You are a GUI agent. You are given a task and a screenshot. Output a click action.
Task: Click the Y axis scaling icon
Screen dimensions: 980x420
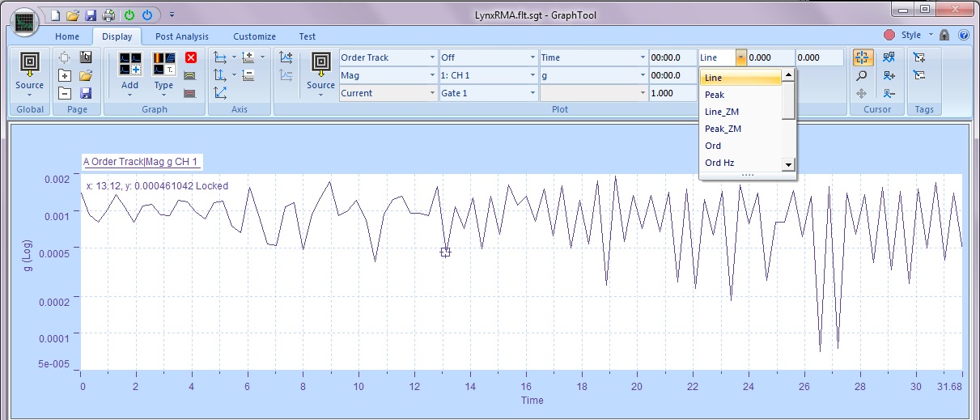[x=220, y=75]
